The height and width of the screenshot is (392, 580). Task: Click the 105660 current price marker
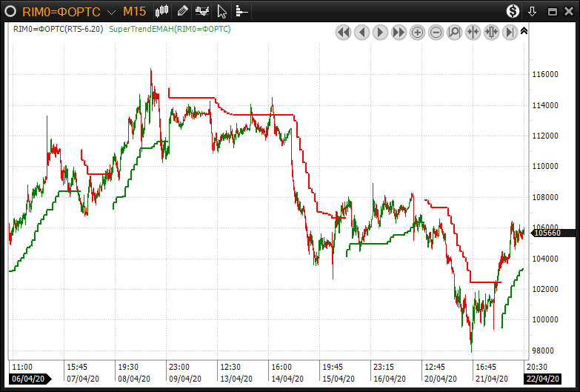tap(547, 233)
